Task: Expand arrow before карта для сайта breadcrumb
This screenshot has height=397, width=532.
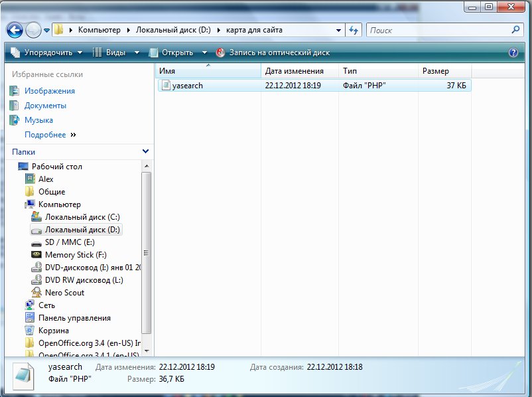Action: pos(219,31)
